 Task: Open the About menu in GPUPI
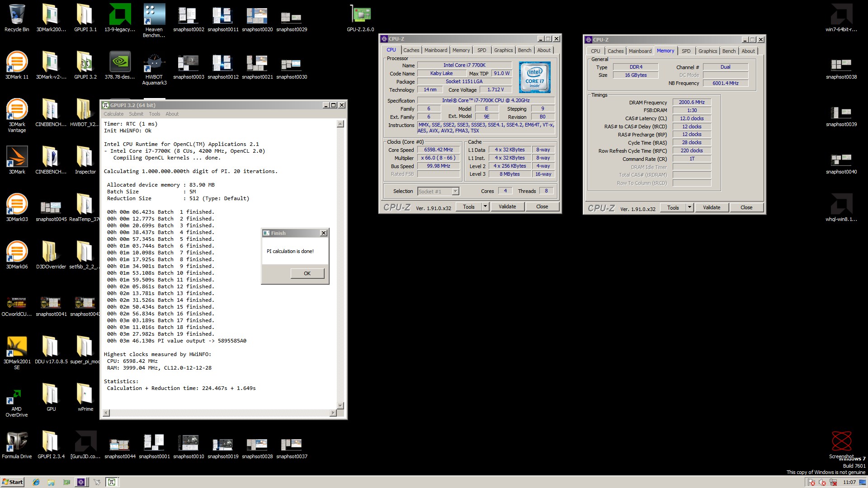(x=172, y=114)
